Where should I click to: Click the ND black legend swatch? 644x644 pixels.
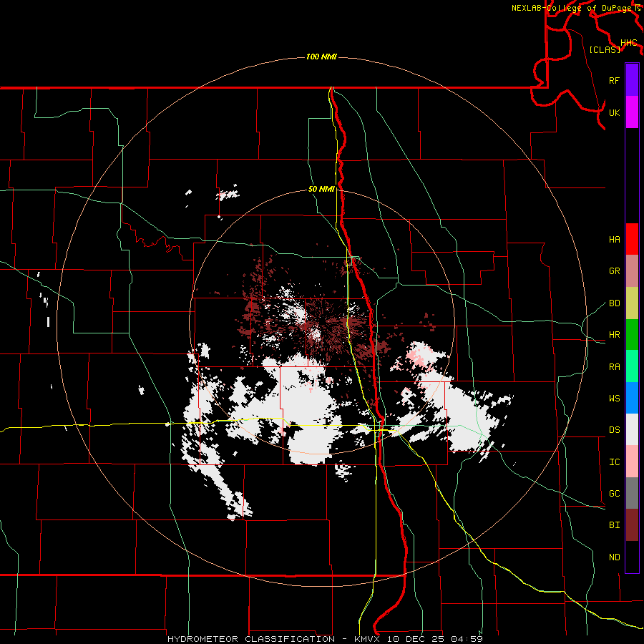632,557
